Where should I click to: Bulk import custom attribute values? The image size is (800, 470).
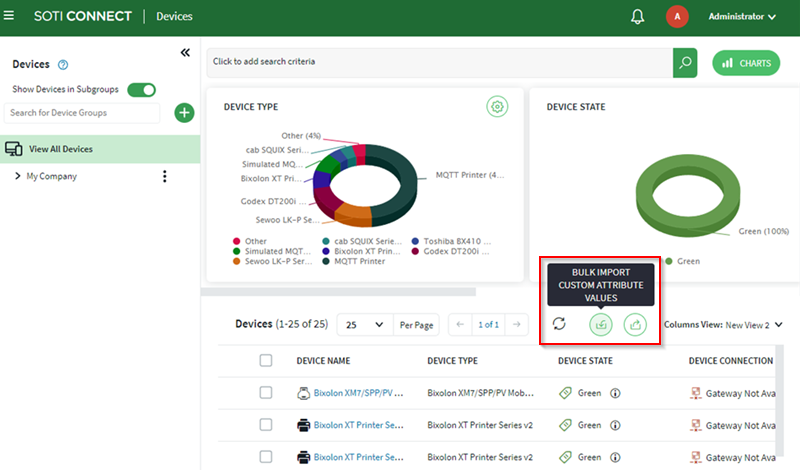(601, 325)
